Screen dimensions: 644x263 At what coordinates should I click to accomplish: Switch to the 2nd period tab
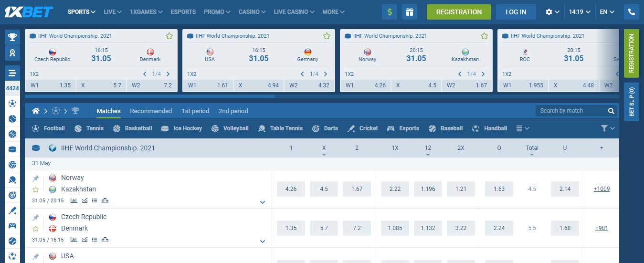click(233, 111)
